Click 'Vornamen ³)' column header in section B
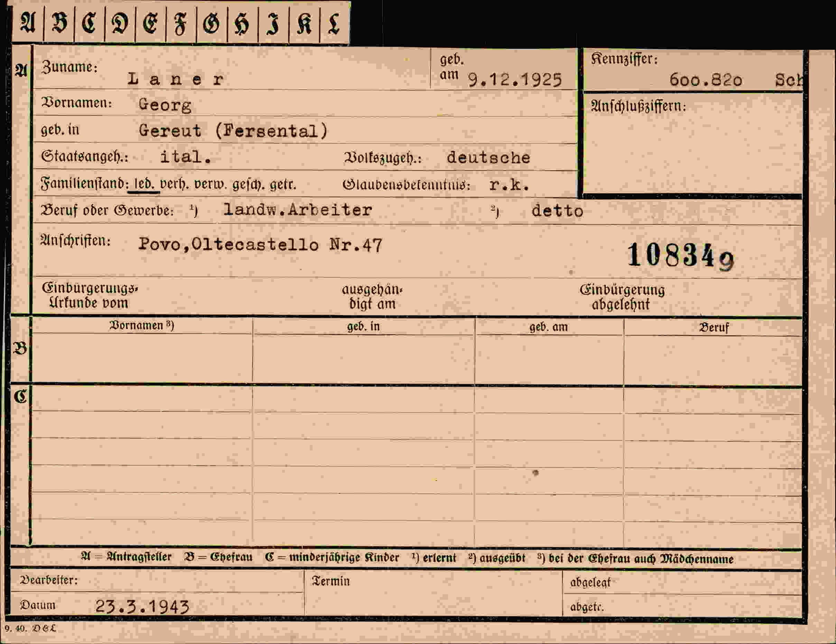Image resolution: width=836 pixels, height=644 pixels. click(142, 325)
